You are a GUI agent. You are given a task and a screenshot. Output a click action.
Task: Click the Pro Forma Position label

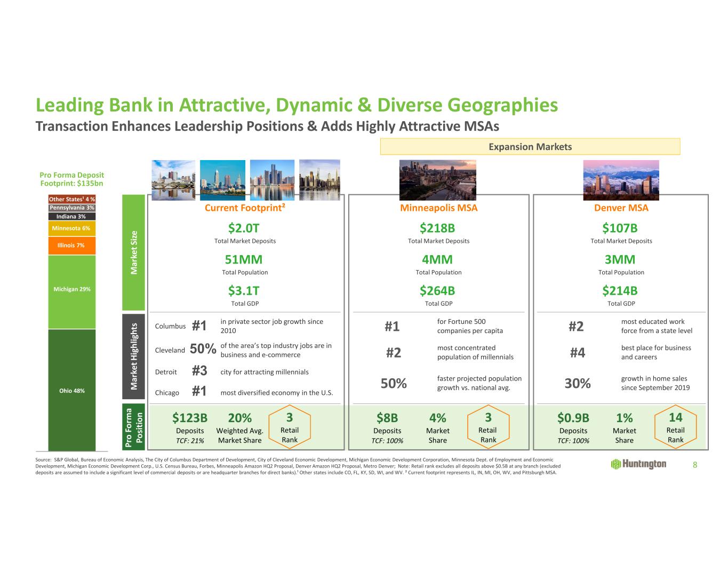133,428
